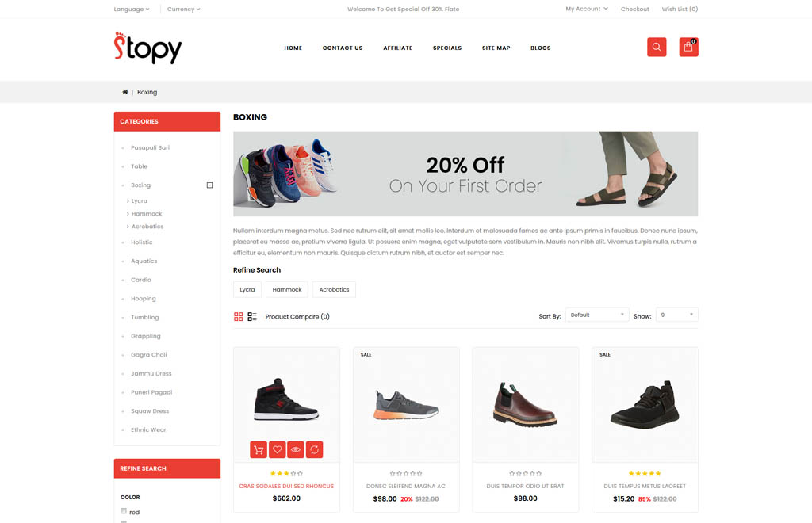Switch to grid view layout
Image resolution: width=812 pixels, height=523 pixels.
point(238,317)
